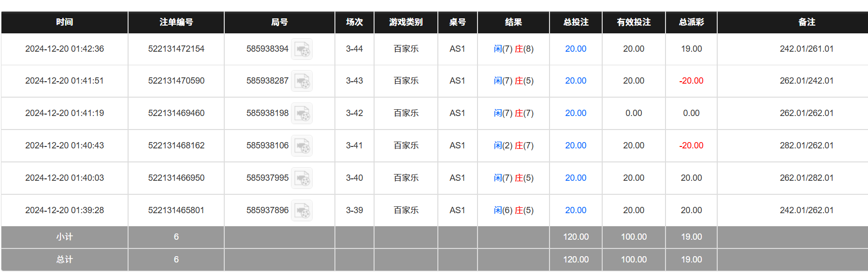Open video replay icon for round 585938198
Viewport: 868px width, 276px height.
pos(302,114)
